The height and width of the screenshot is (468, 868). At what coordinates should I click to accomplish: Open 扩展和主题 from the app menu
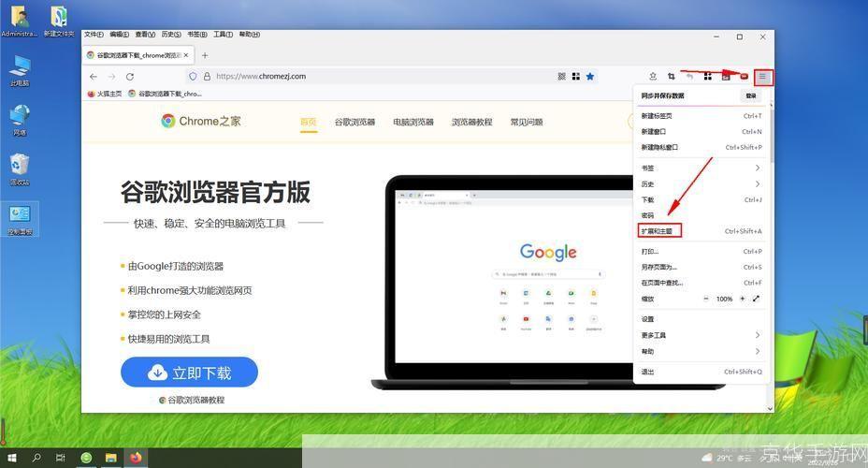coord(701,231)
